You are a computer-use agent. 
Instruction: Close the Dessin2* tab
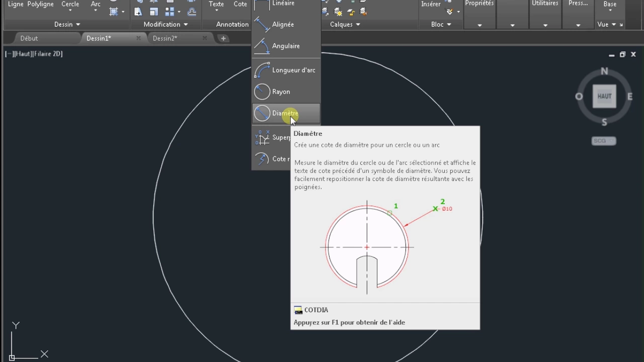205,38
